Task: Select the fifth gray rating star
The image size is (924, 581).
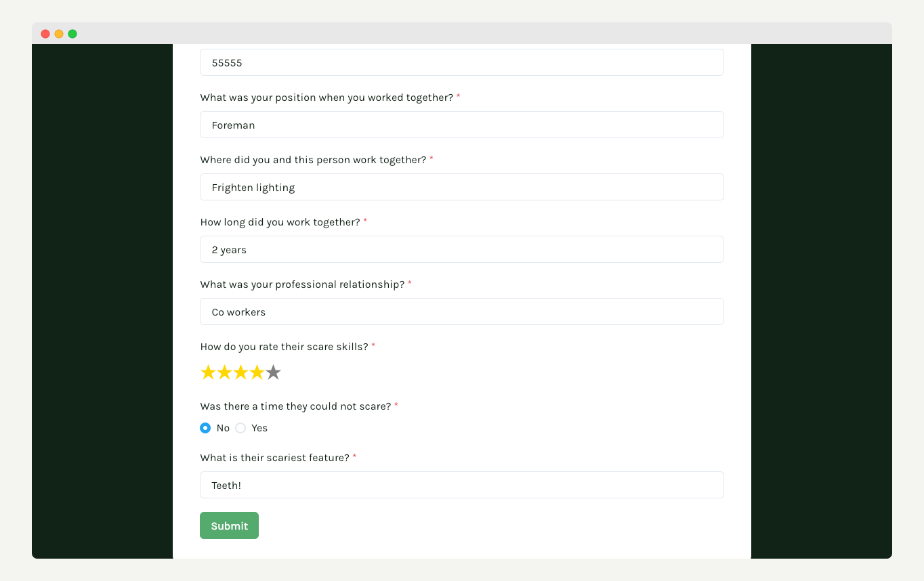Action: click(x=273, y=372)
